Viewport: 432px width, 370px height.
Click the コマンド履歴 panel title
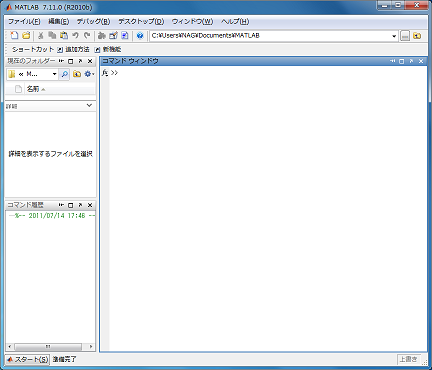(x=26, y=205)
